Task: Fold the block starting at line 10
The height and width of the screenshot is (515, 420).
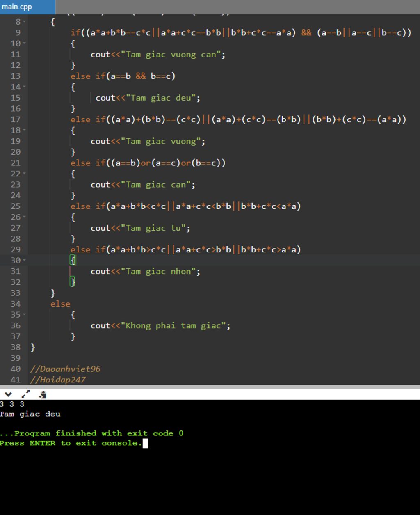Action: coord(25,43)
